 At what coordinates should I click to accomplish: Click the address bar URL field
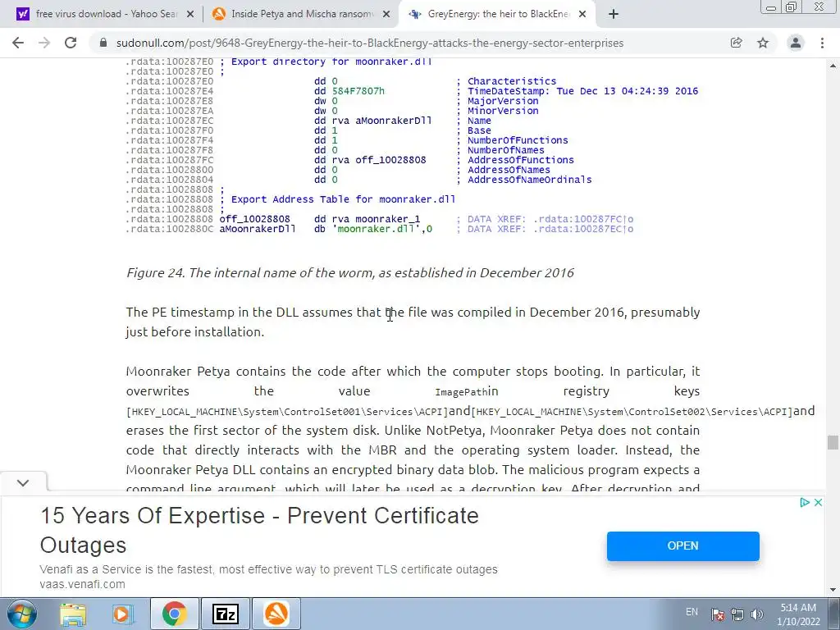[370, 43]
